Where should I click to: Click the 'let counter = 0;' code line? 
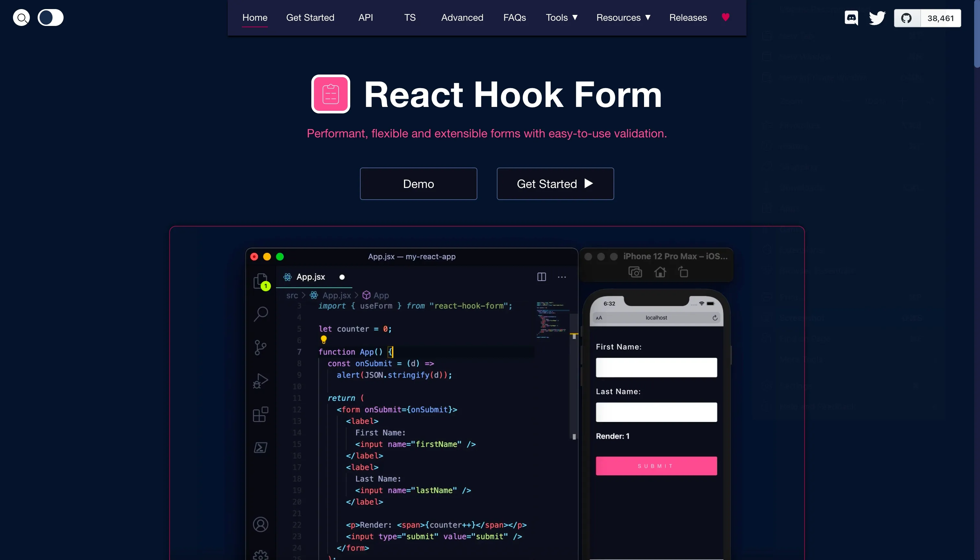click(x=355, y=329)
